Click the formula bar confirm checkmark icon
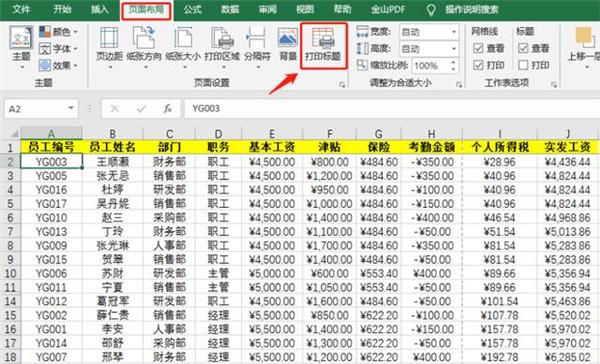The height and width of the screenshot is (364, 600). pyautogui.click(x=141, y=109)
